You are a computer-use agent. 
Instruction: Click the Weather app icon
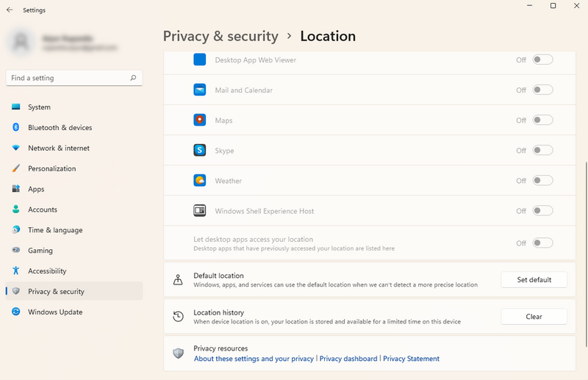pos(200,181)
